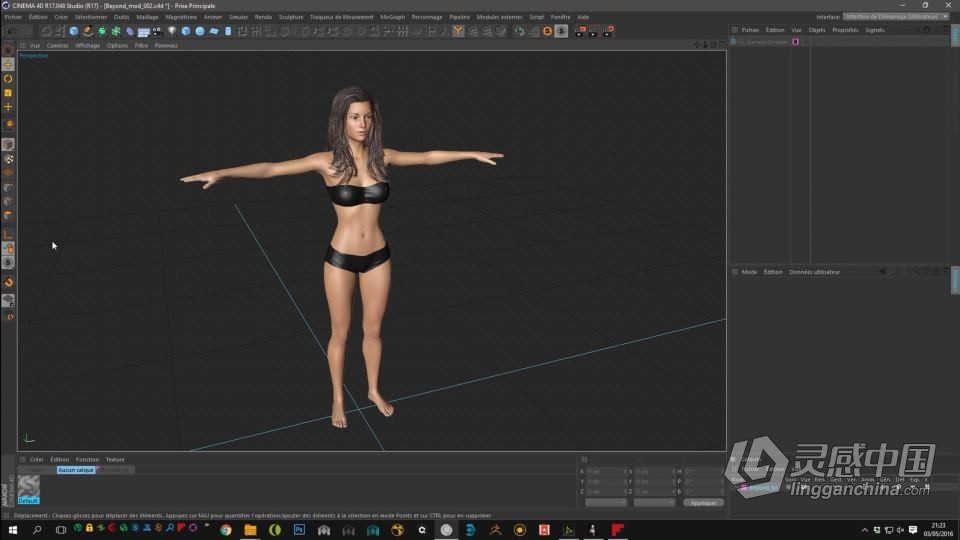Expand the taskbar overflow chevron

[x=207, y=527]
